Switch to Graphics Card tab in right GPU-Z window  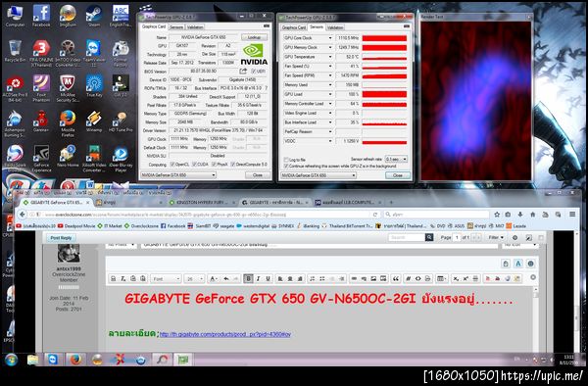pos(294,27)
